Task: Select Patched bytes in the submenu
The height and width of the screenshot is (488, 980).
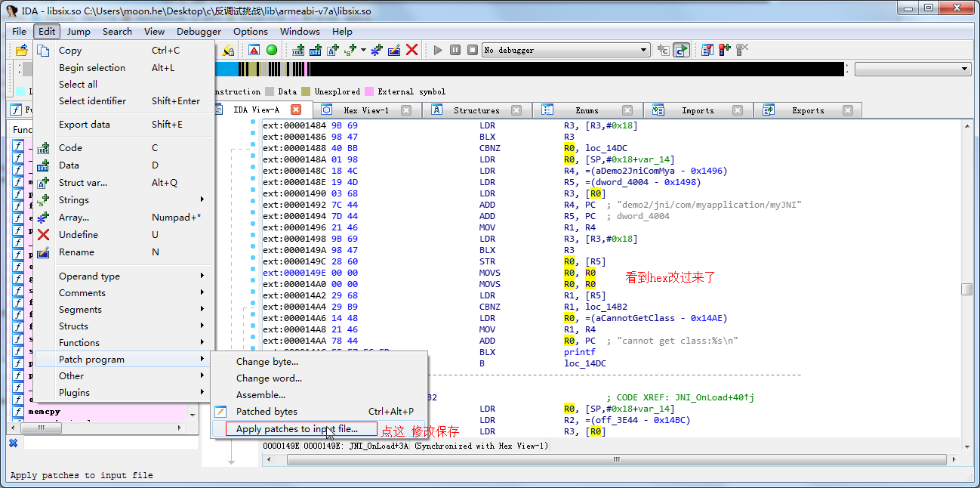Action: point(319,411)
